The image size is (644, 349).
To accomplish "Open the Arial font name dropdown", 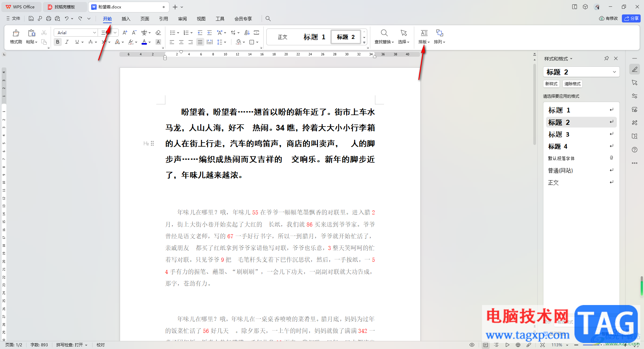I will (x=94, y=33).
